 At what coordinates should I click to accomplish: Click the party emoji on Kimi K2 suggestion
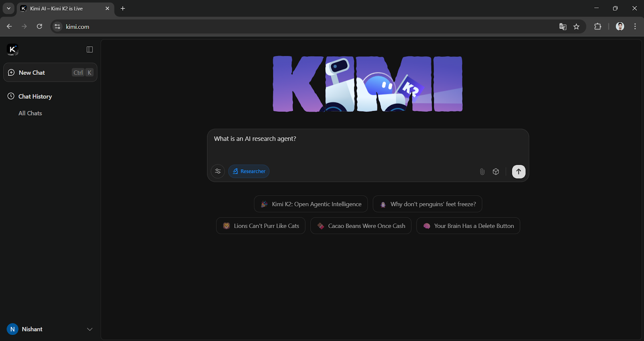[264, 204]
